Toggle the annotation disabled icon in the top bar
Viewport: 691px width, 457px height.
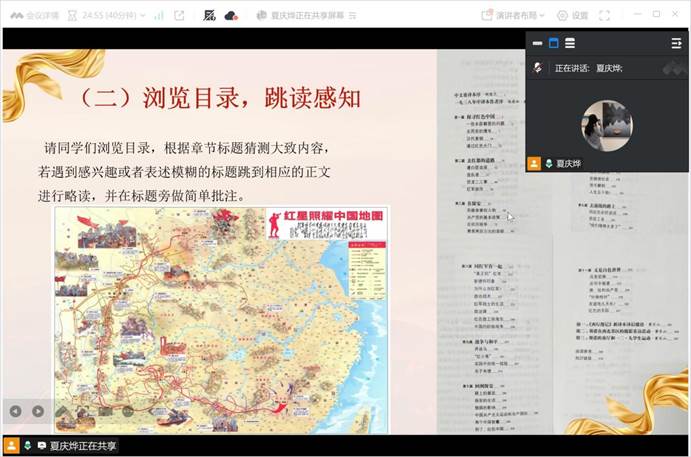point(209,15)
